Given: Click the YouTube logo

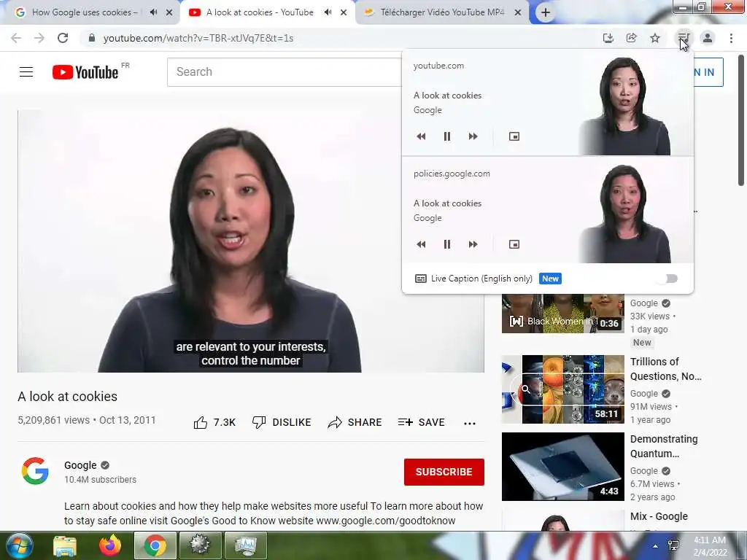Looking at the screenshot, I should pos(85,72).
